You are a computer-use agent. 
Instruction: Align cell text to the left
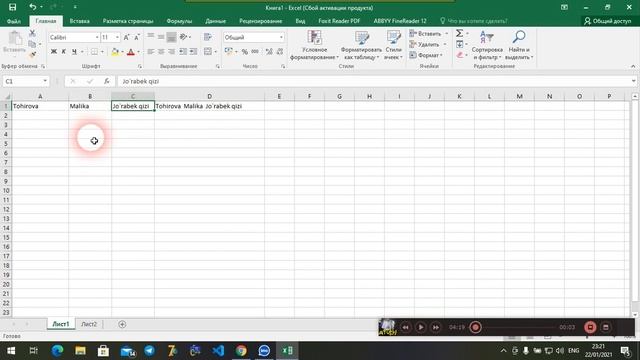(151, 51)
